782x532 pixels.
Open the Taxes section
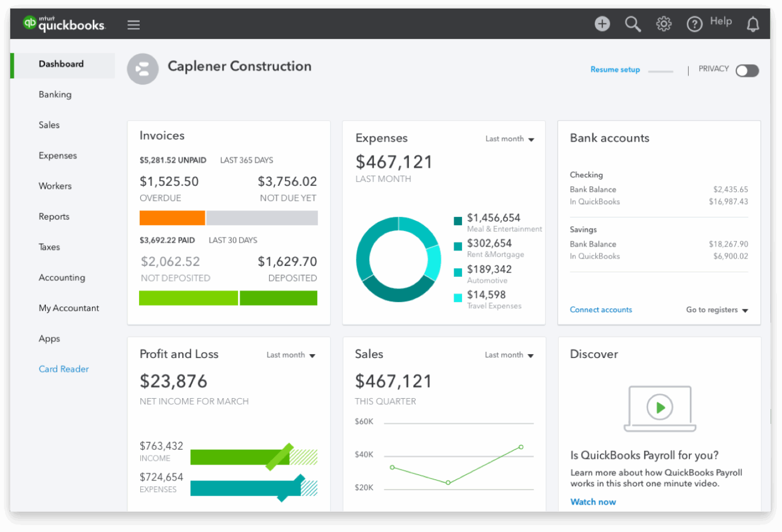pyautogui.click(x=49, y=247)
